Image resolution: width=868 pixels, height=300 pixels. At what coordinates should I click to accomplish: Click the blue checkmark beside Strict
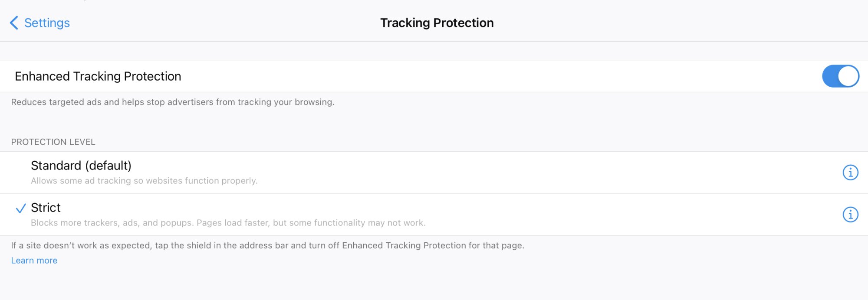[20, 209]
